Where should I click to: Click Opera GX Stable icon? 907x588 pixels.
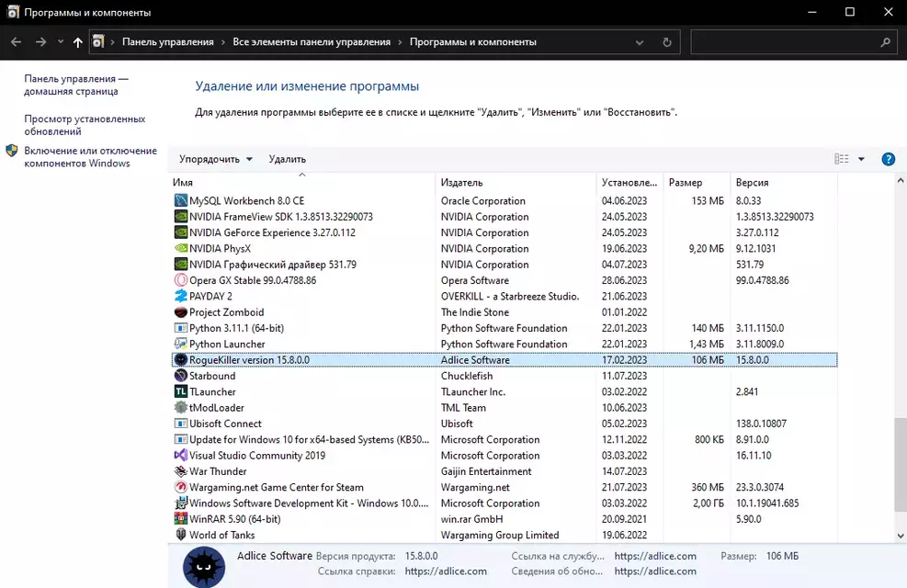point(180,280)
